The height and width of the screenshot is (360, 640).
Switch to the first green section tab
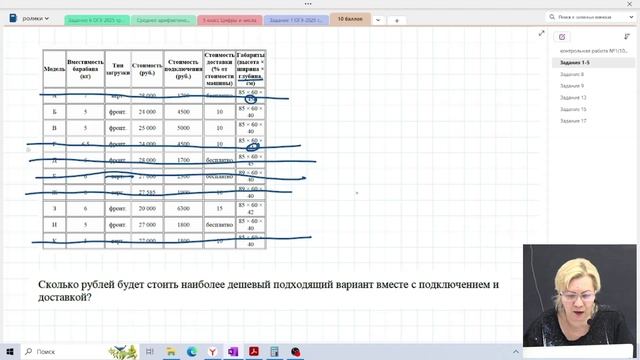tap(97, 20)
